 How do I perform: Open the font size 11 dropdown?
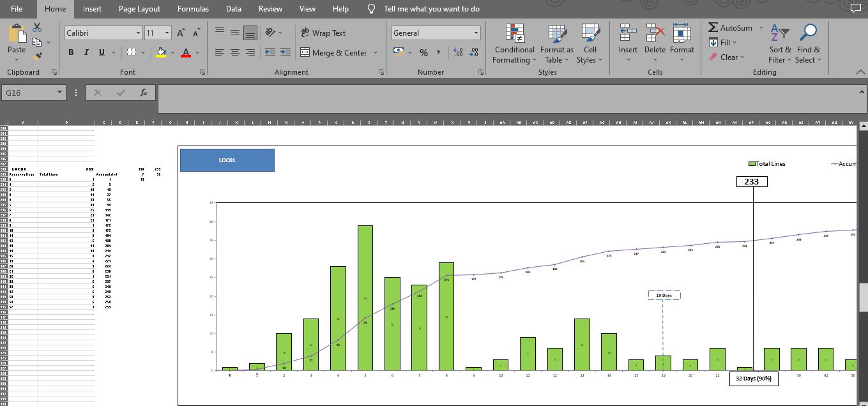pyautogui.click(x=167, y=33)
